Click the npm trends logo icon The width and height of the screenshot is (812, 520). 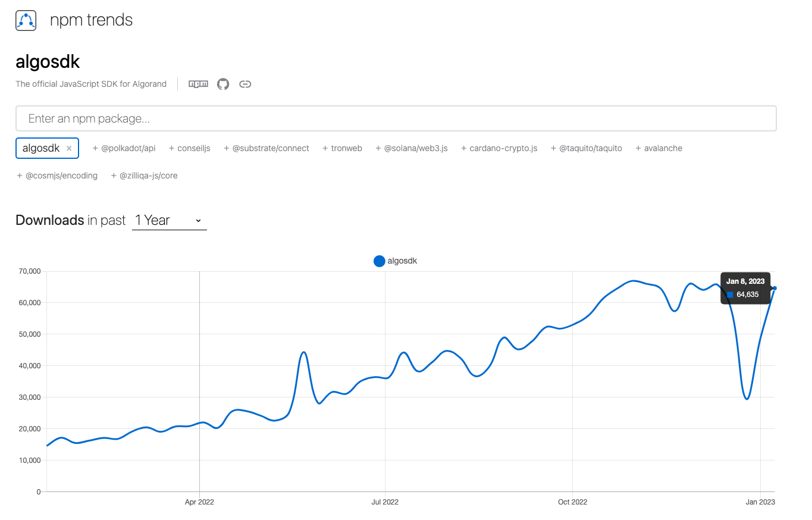tap(26, 20)
